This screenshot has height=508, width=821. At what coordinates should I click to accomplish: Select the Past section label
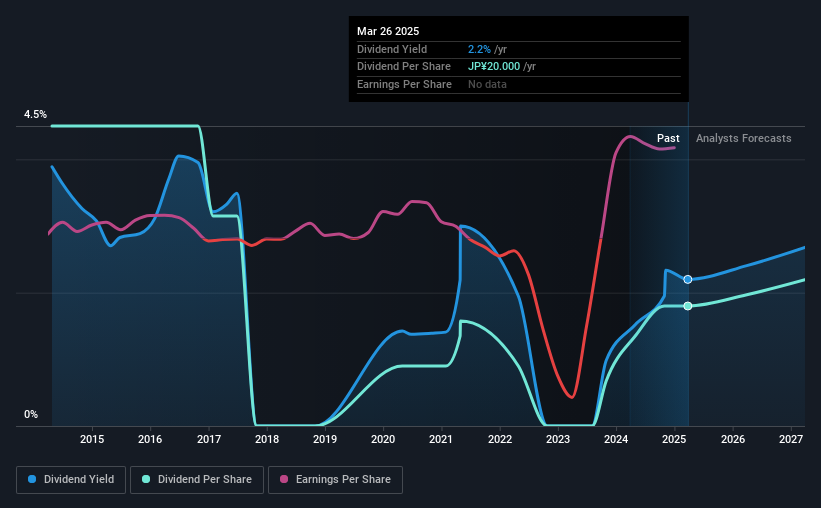point(668,138)
